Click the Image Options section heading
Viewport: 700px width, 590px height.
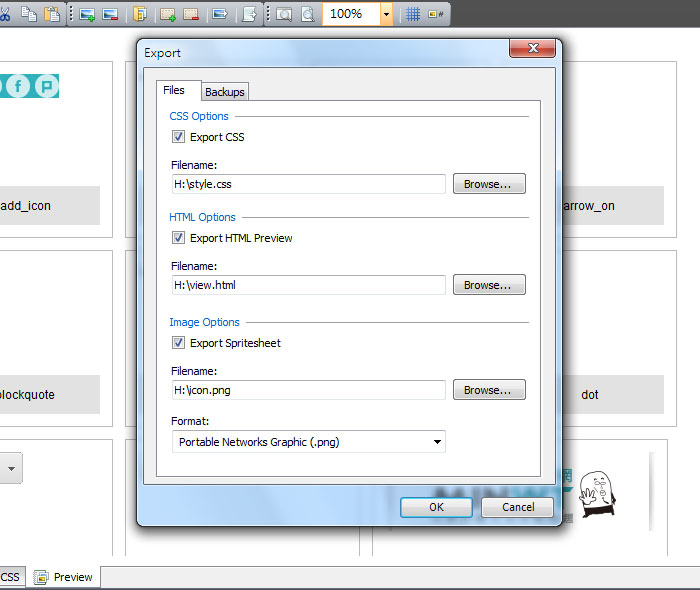pos(204,322)
